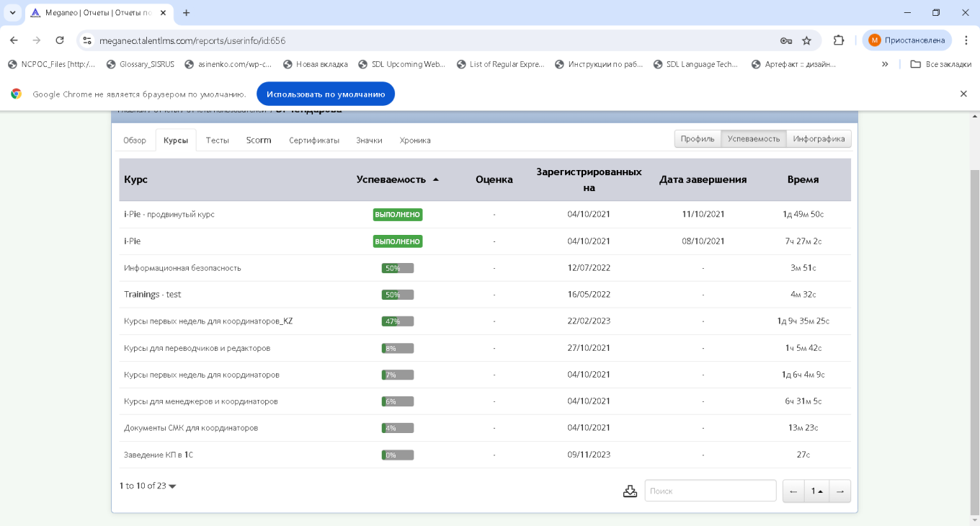Viewport: 980px width, 526px height.
Task: Open the Тесты tab
Action: tap(217, 141)
